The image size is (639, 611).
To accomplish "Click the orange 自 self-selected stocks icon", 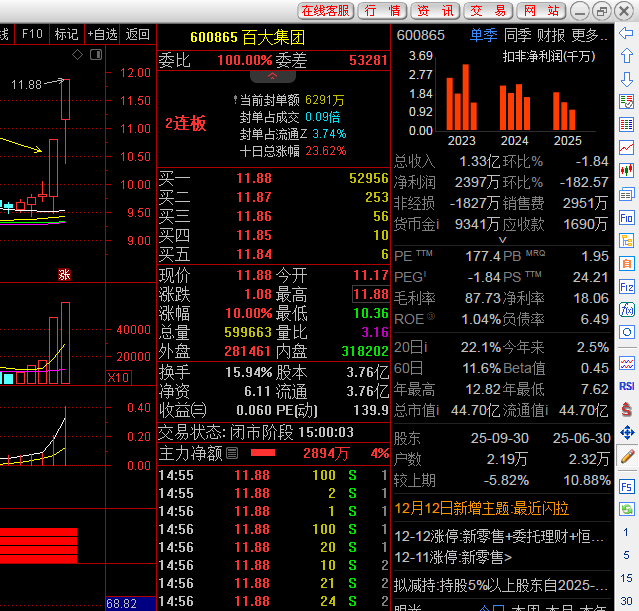I will tap(626, 264).
